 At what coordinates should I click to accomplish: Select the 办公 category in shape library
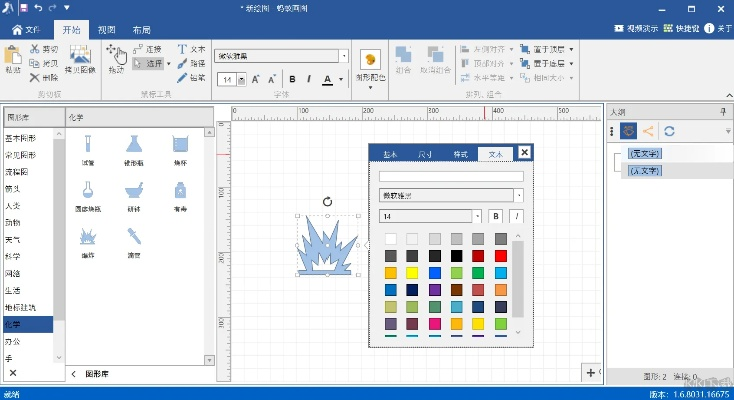[14, 341]
